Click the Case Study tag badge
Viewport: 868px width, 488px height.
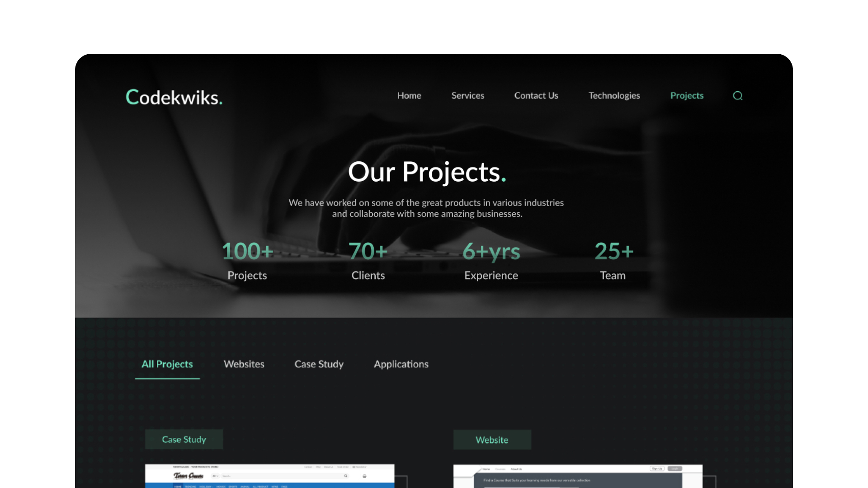click(x=184, y=439)
